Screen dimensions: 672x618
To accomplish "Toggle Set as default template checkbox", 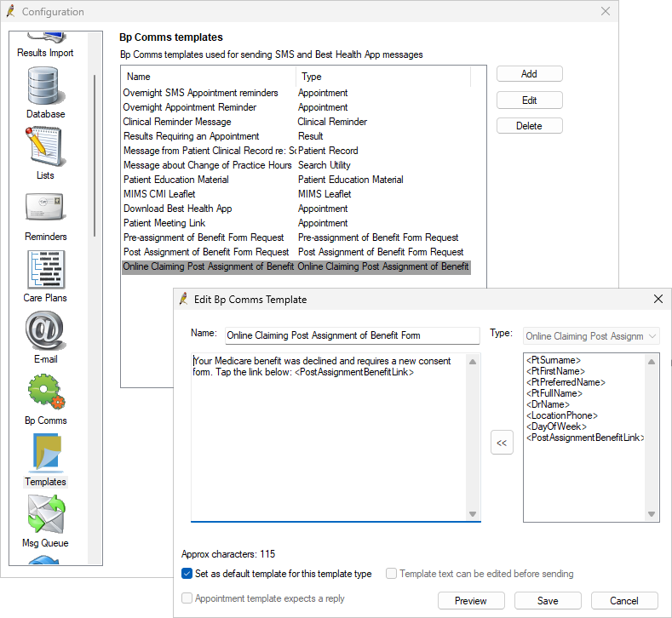I will pos(187,574).
